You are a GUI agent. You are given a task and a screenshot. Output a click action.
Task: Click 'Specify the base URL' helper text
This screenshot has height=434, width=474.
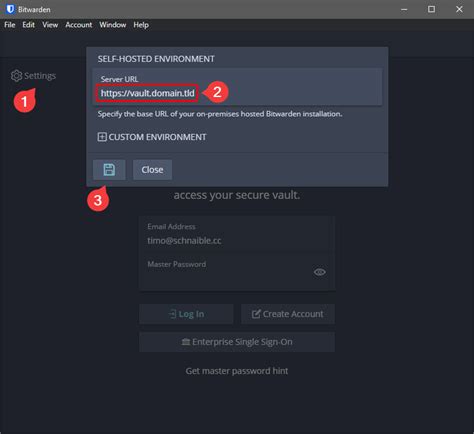pyautogui.click(x=220, y=114)
